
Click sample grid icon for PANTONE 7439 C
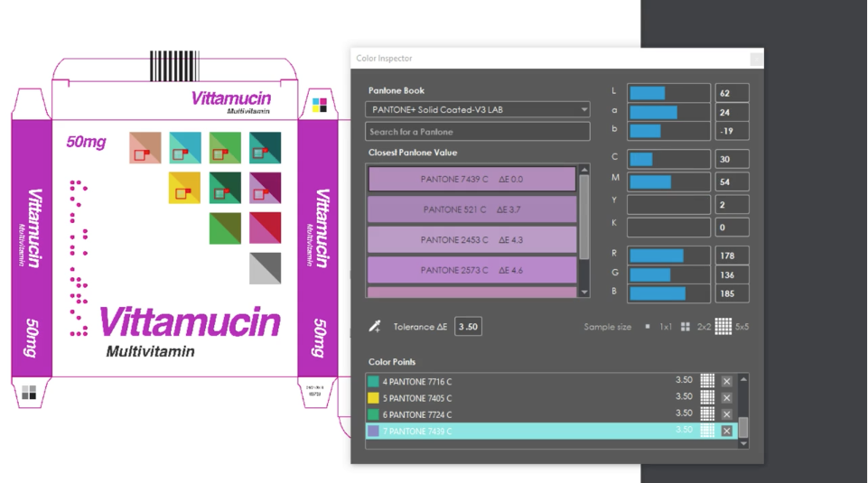tap(707, 431)
